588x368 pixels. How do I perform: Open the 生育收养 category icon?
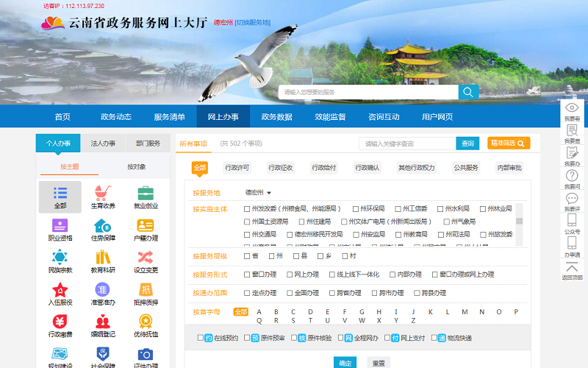click(x=103, y=194)
